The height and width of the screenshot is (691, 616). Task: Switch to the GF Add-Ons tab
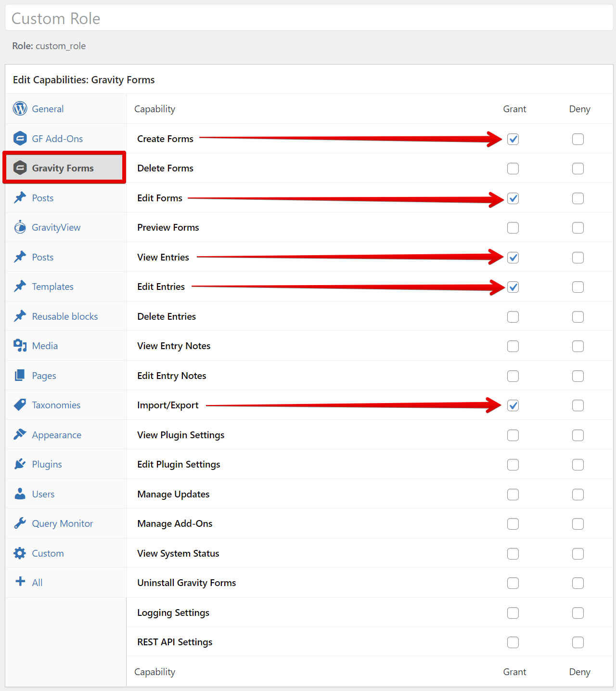coord(66,139)
